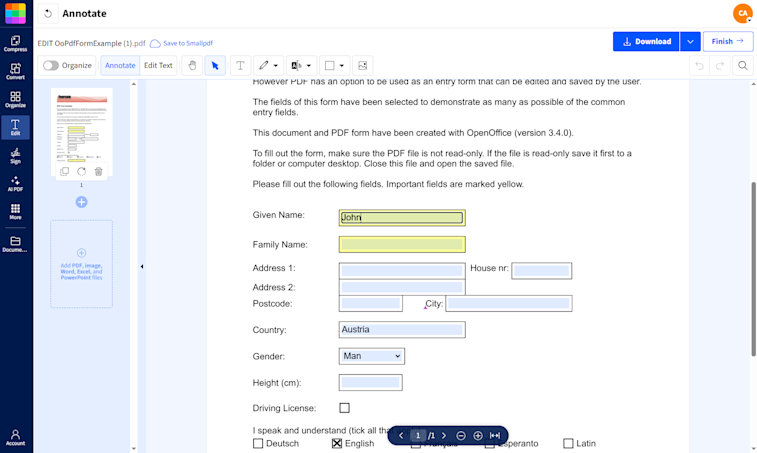The image size is (757, 453).
Task: Go to previous page arrow
Action: (401, 436)
